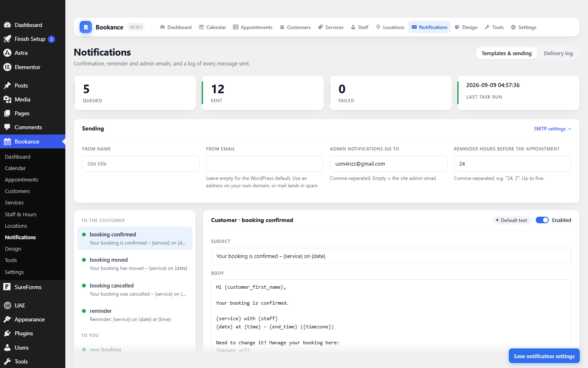Click the Subject input field
This screenshot has width=588, height=368.
[391, 256]
